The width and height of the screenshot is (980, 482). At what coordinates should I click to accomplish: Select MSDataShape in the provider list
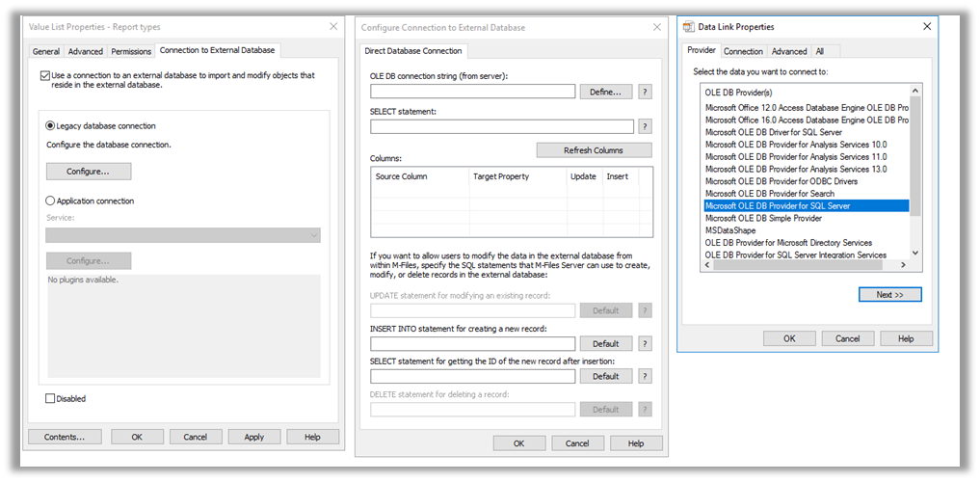730,230
